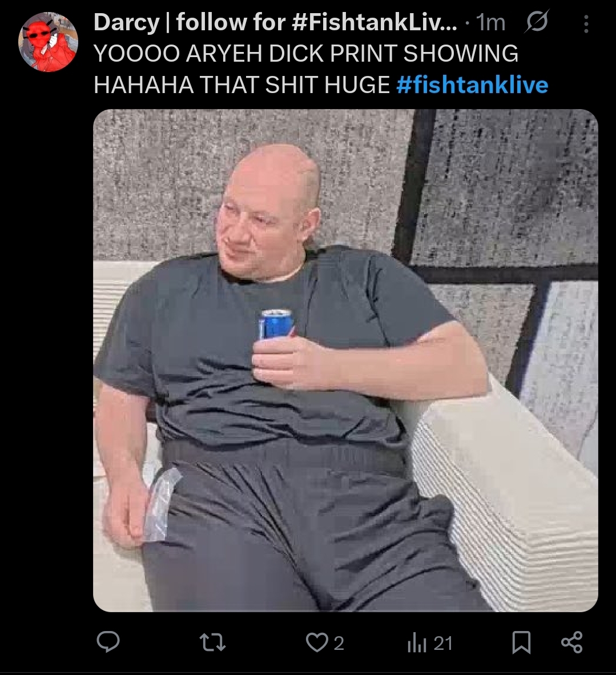This screenshot has height=675, width=616.
Task: Open the attached photo full screen
Action: point(345,360)
